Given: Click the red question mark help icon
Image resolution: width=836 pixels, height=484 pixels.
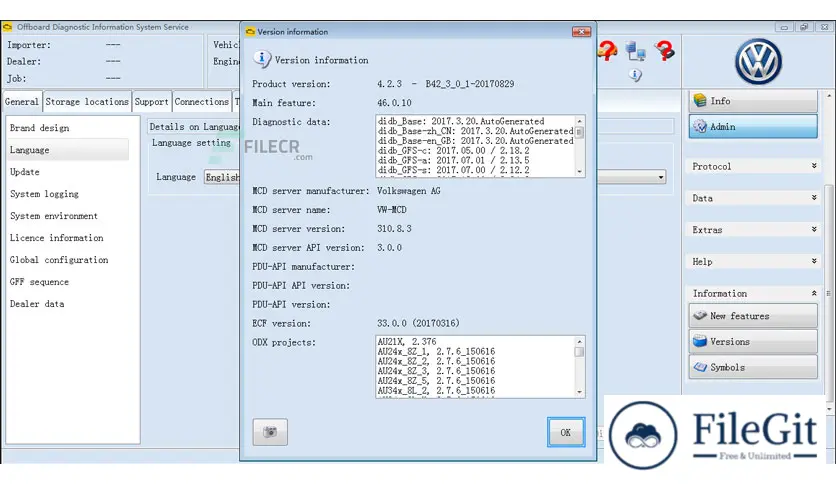Looking at the screenshot, I should point(664,51).
